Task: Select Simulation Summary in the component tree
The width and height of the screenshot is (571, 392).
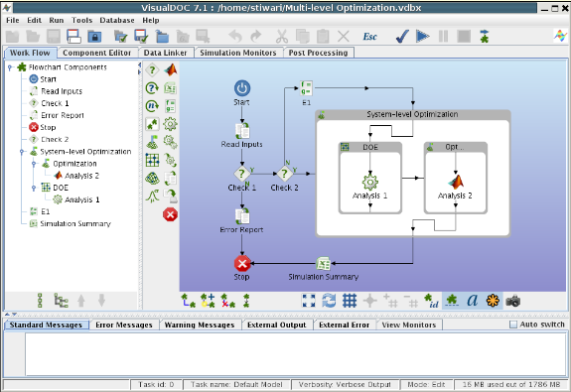Action: pos(75,224)
